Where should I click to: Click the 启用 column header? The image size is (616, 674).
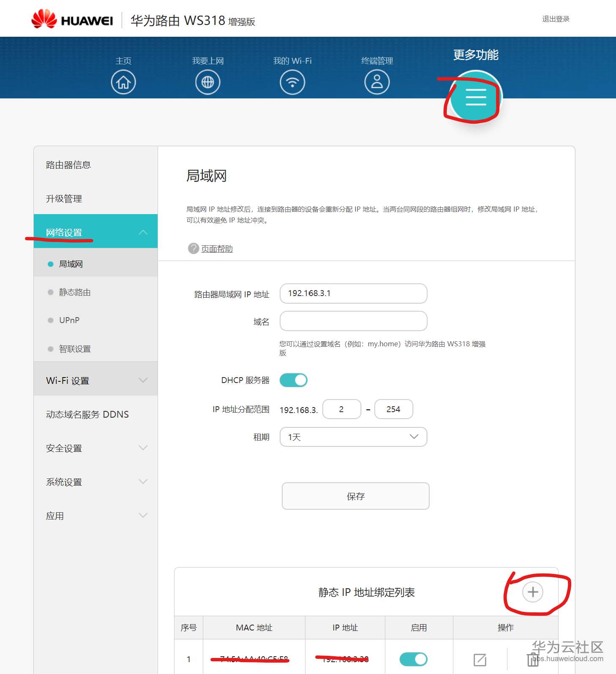pyautogui.click(x=419, y=628)
